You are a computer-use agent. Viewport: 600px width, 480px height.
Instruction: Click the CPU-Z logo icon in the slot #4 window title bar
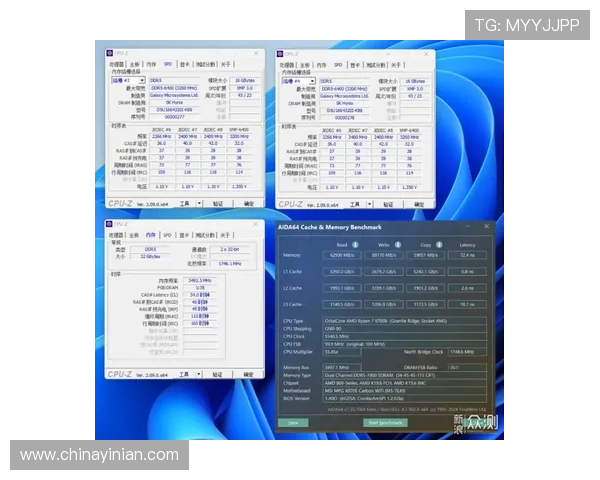coord(282,54)
